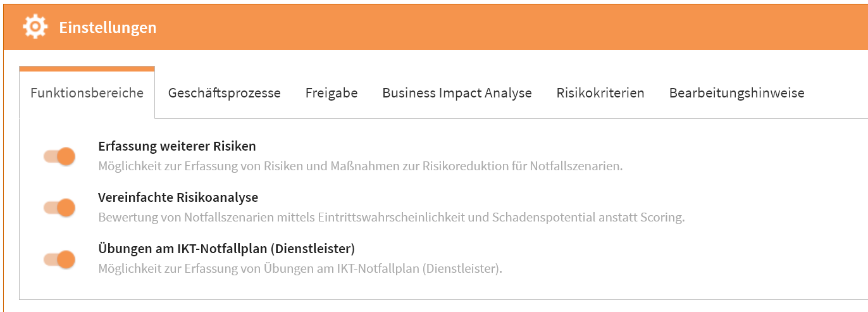This screenshot has height=312, width=868.
Task: Click empty area of the orange header bar
Action: 506,28
